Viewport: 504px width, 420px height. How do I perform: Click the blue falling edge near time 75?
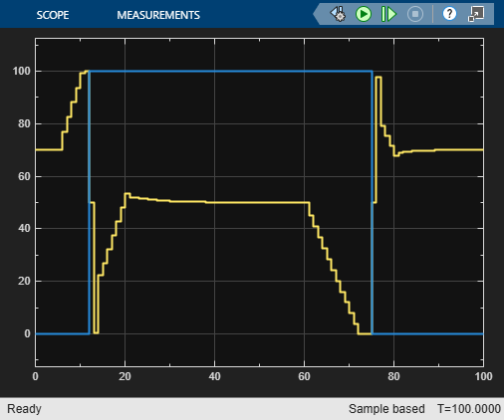coord(372,202)
